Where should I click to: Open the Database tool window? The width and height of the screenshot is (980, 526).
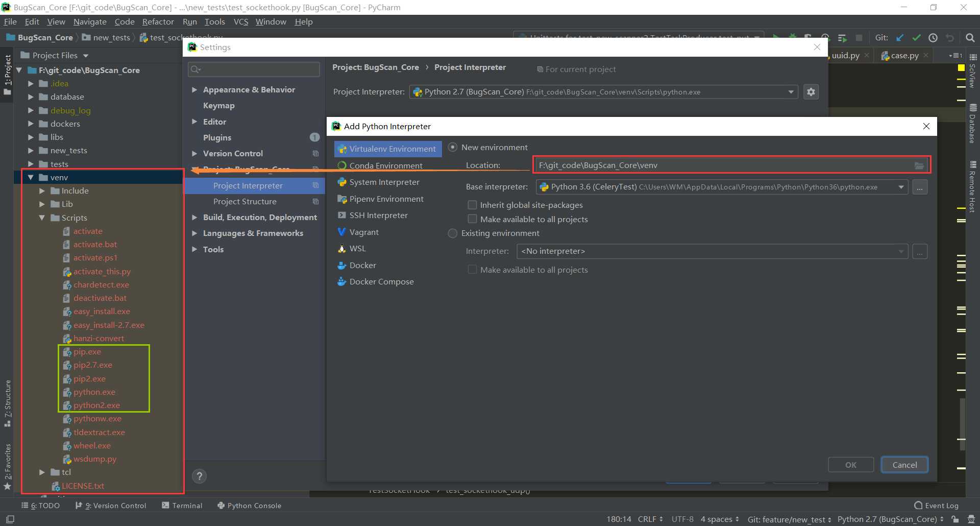click(973, 123)
